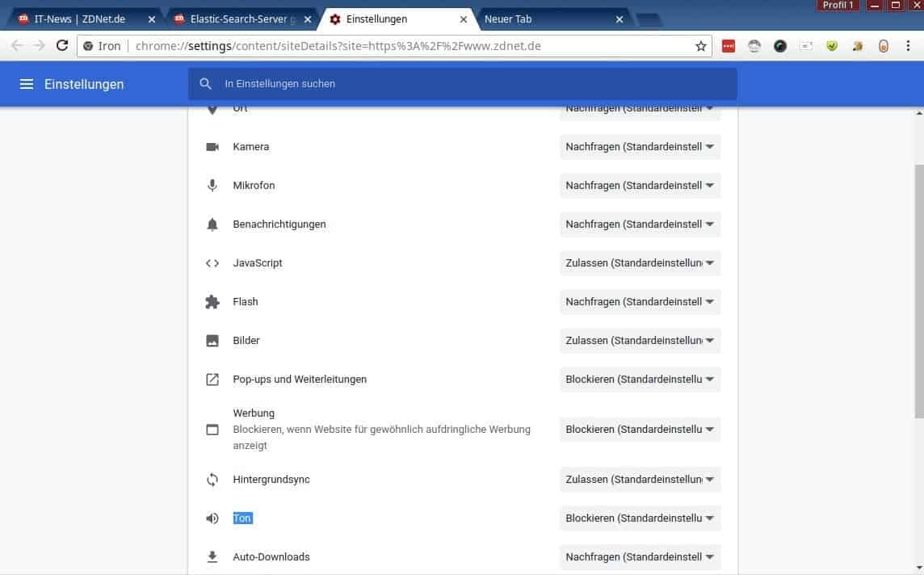Click the Kamera camera icon
The height and width of the screenshot is (575, 924).
pos(212,147)
